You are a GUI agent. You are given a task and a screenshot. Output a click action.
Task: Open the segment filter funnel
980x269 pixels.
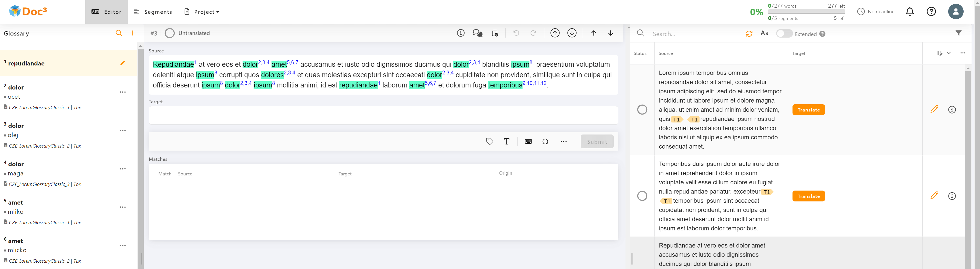pos(959,33)
